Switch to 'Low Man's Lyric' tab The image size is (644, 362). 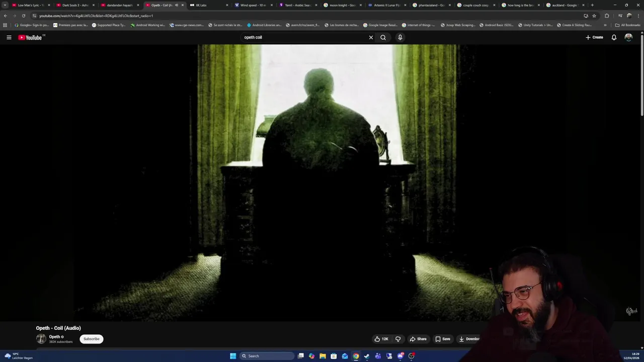31,5
